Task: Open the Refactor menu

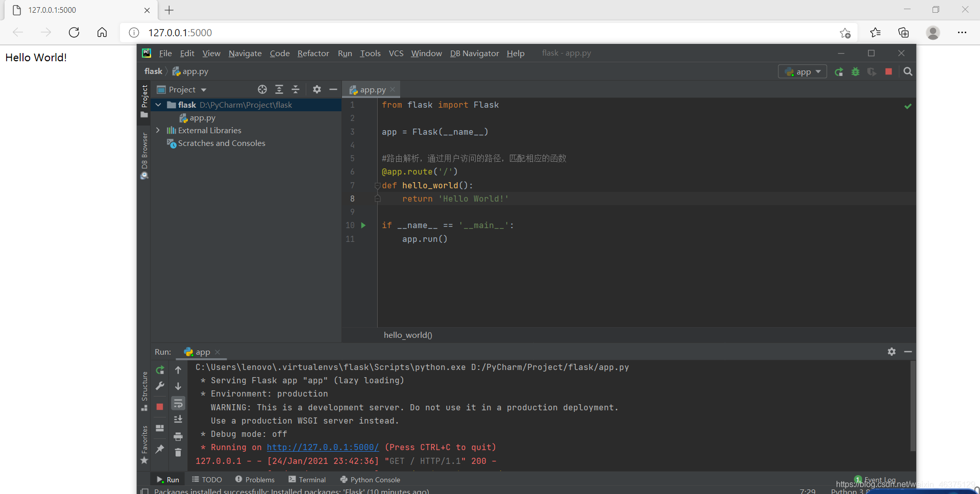Action: (x=313, y=53)
